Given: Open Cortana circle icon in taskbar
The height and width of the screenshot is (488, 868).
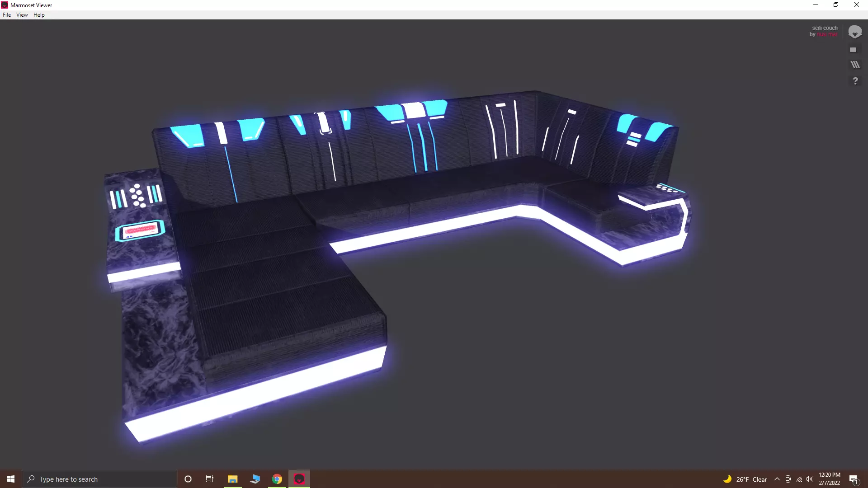Looking at the screenshot, I should [188, 479].
